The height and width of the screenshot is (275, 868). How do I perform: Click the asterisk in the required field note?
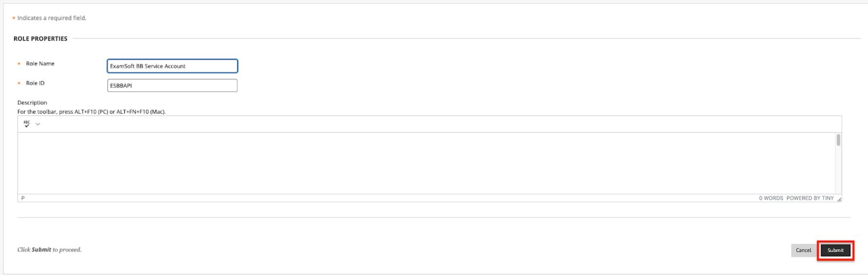click(x=14, y=19)
